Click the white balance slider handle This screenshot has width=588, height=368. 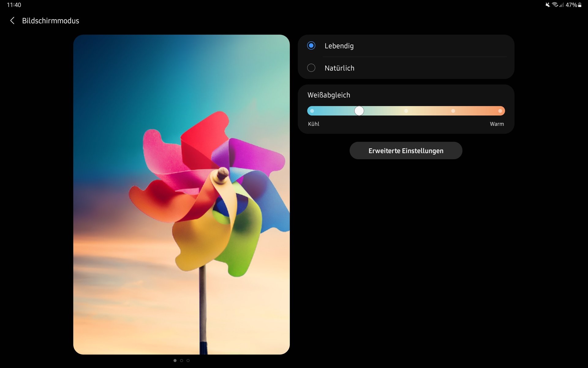coord(359,111)
